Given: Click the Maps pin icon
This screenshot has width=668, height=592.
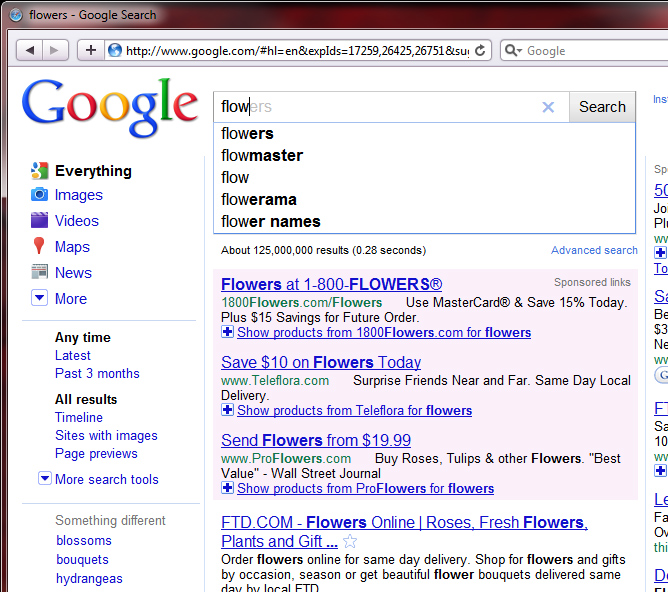Looking at the screenshot, I should [x=39, y=246].
